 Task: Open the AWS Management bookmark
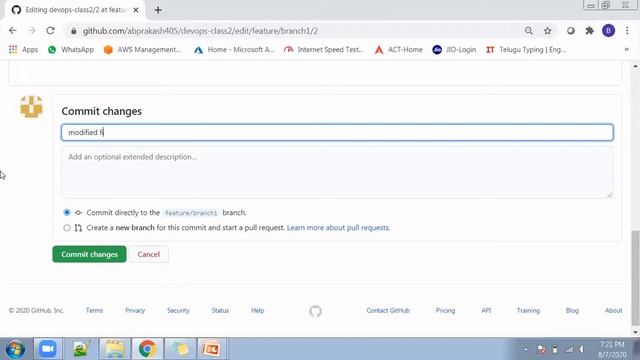click(142, 49)
